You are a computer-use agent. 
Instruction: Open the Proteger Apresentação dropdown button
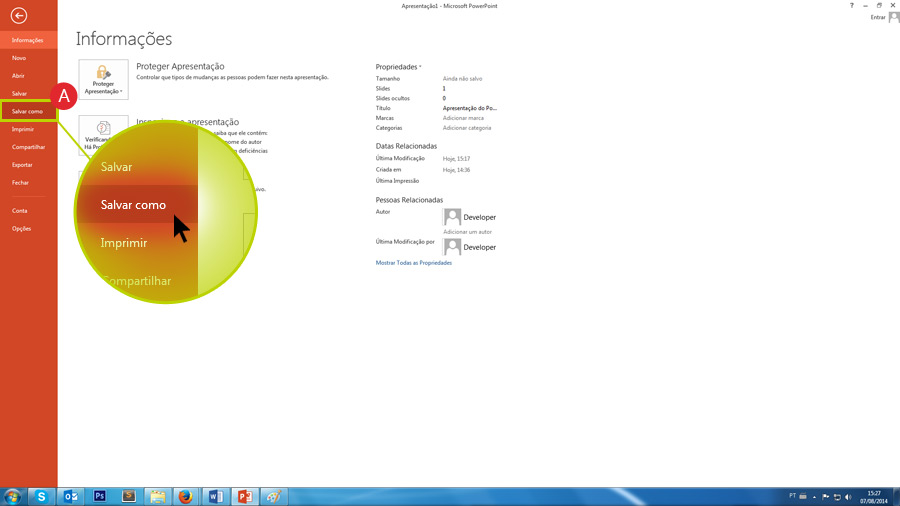104,80
